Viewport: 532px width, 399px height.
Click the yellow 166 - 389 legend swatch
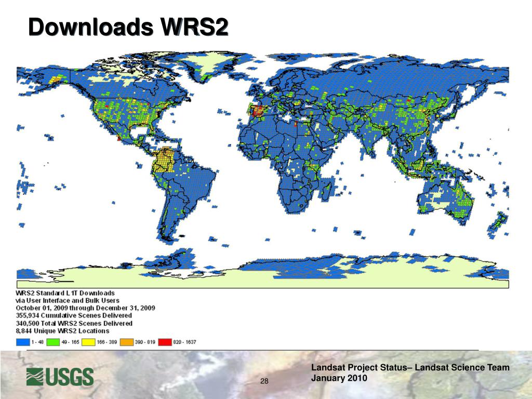point(88,342)
